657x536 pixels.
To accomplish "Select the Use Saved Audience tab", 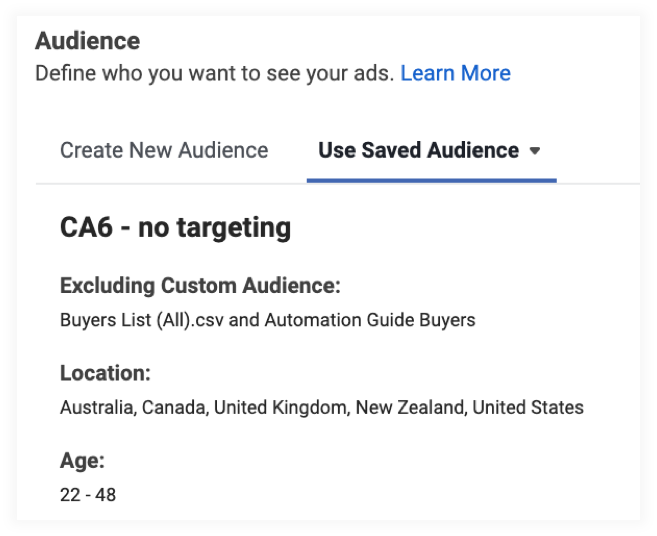I will point(418,151).
